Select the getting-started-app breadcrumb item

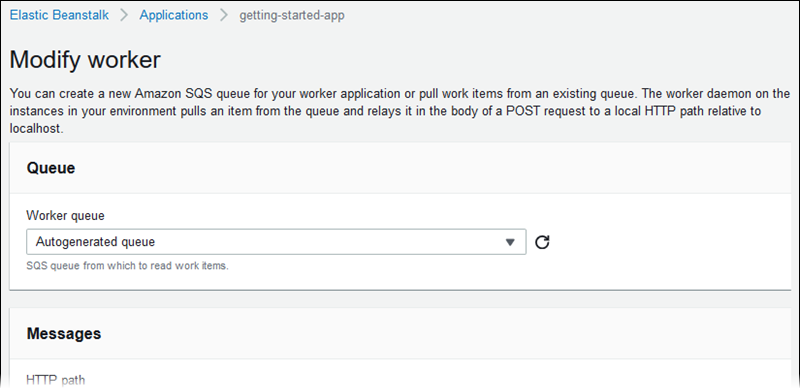[x=292, y=15]
